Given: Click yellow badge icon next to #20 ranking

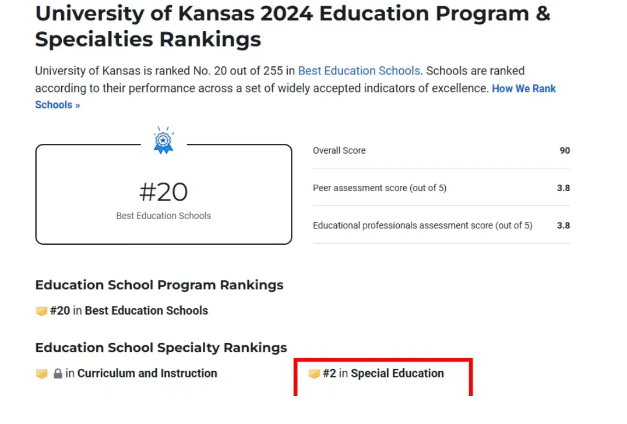Looking at the screenshot, I should (42, 311).
